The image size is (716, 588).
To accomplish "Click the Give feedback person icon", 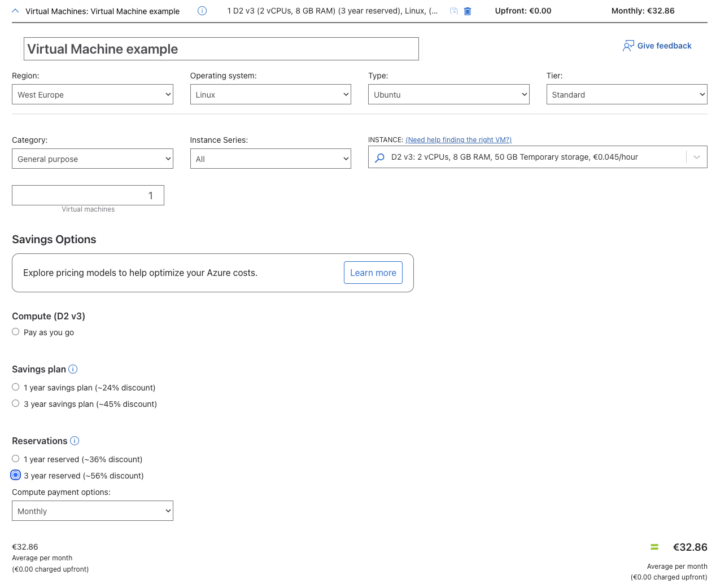I will click(x=628, y=46).
